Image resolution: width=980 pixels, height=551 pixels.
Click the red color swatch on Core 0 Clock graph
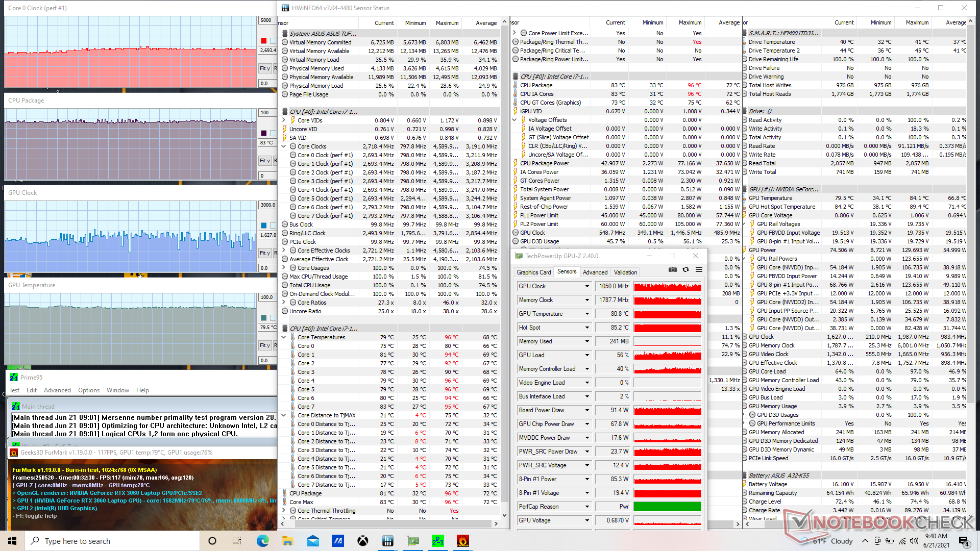(x=264, y=41)
